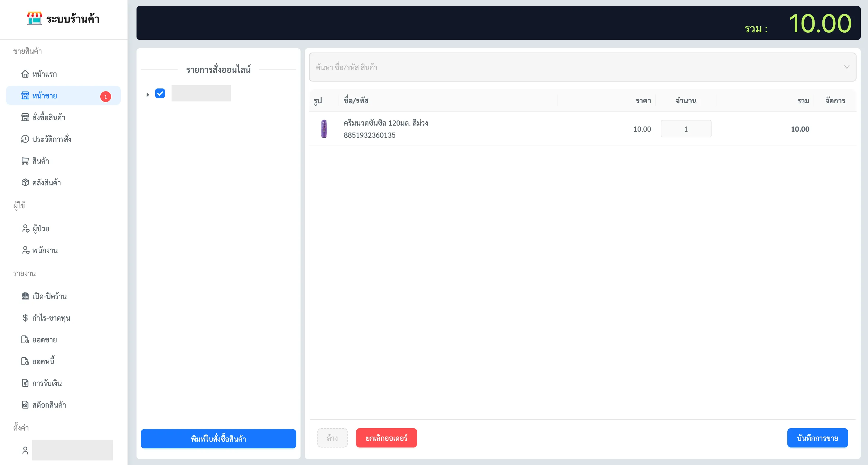868x465 pixels.
Task: Click พิมพ์ใบสั่งซื้อสินค้า print button
Action: (218, 439)
